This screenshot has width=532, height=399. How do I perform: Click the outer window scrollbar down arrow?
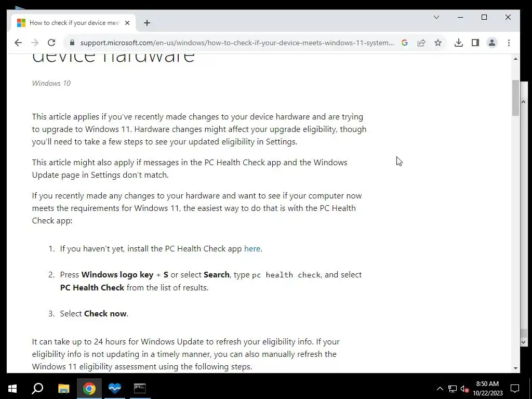pos(524,343)
